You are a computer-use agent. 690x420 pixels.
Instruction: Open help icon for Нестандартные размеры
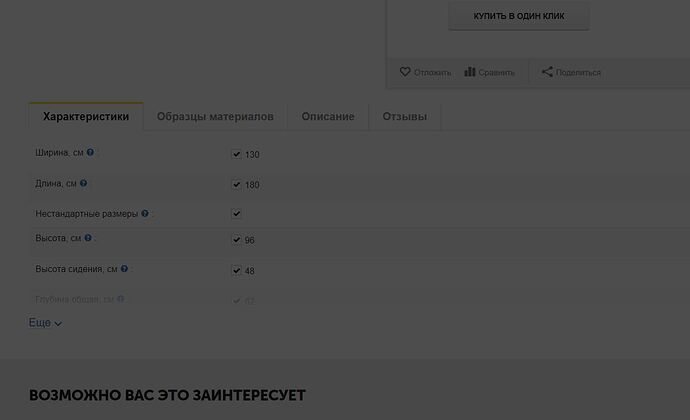[145, 213]
